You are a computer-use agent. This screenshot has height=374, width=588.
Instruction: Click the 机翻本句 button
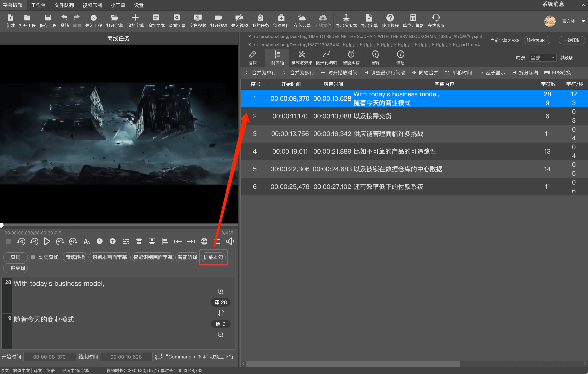[x=213, y=257]
